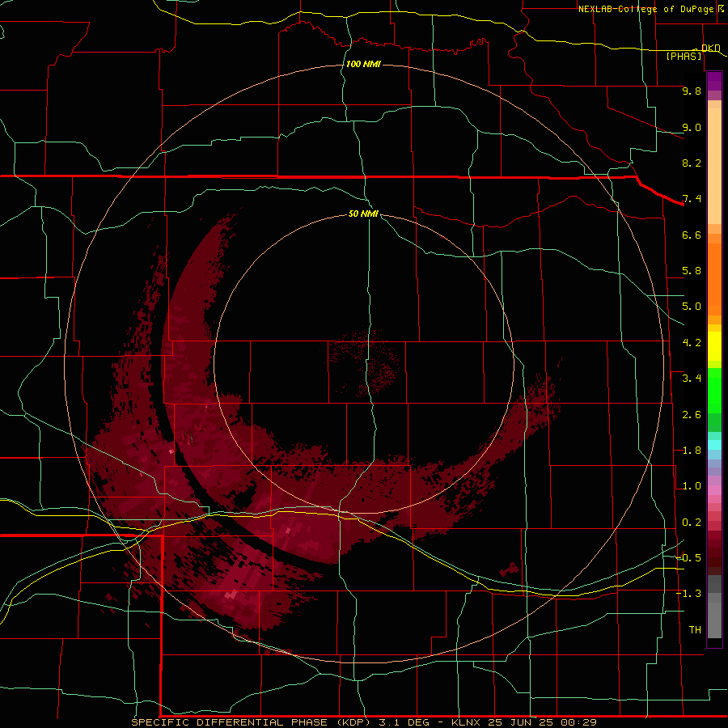Select the 8.2 scale value

[692, 163]
